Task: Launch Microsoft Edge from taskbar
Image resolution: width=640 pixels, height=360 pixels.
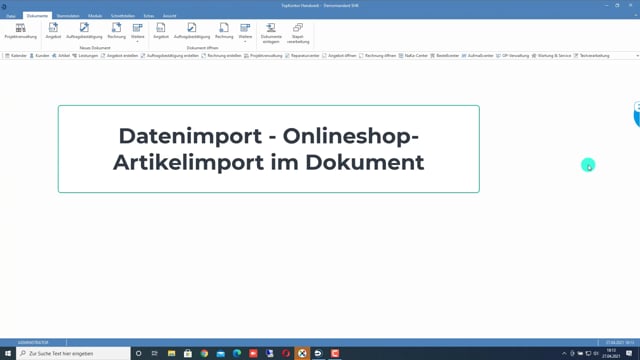Action: coord(237,353)
